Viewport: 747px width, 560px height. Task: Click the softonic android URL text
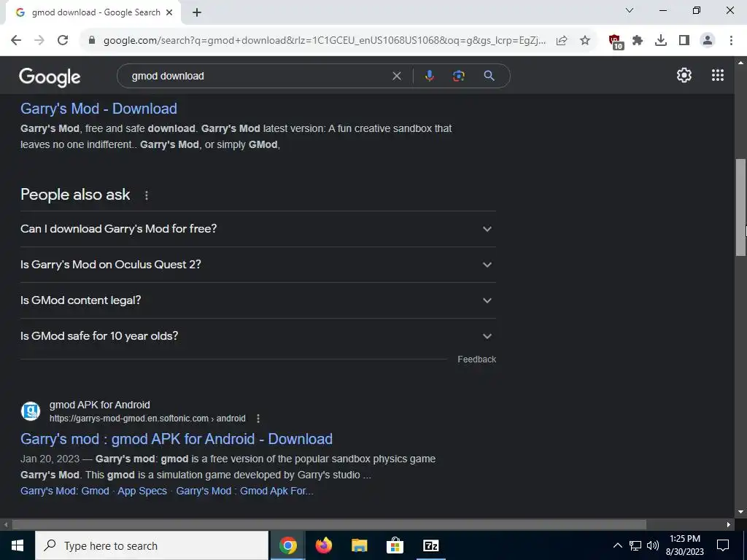pos(147,419)
